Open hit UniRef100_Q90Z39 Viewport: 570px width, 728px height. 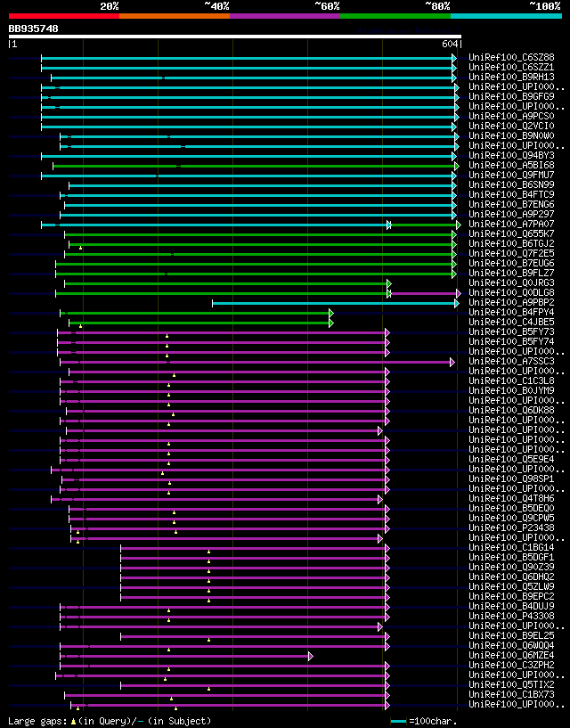[511, 568]
